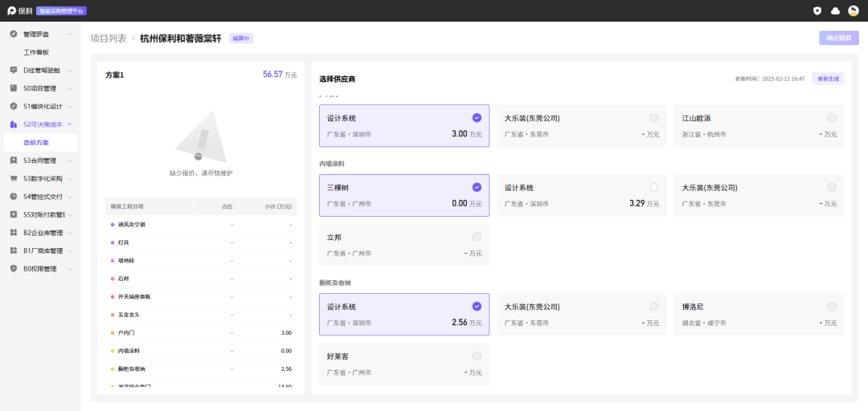Expand the S0项目管理 menu chevron
Screen dimensions: 868x411
pos(70,88)
